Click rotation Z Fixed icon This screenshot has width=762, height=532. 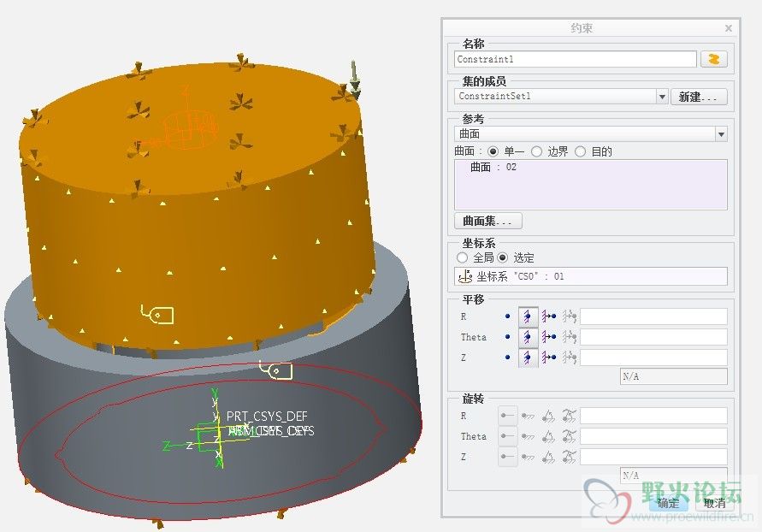[528, 457]
